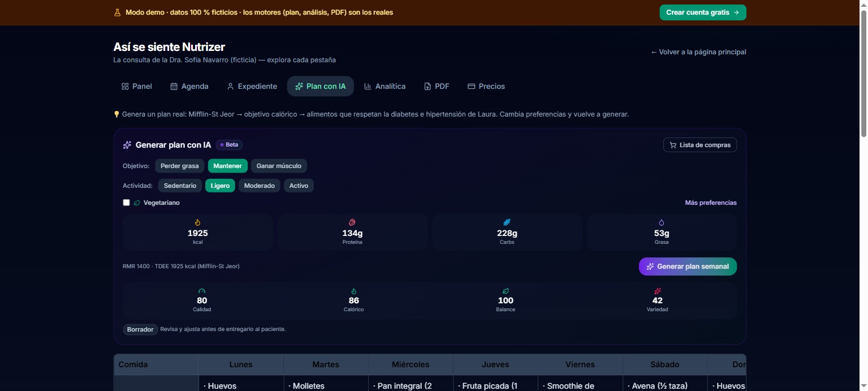The image size is (868, 391).
Task: Set activity to Sedentario
Action: coord(180,186)
